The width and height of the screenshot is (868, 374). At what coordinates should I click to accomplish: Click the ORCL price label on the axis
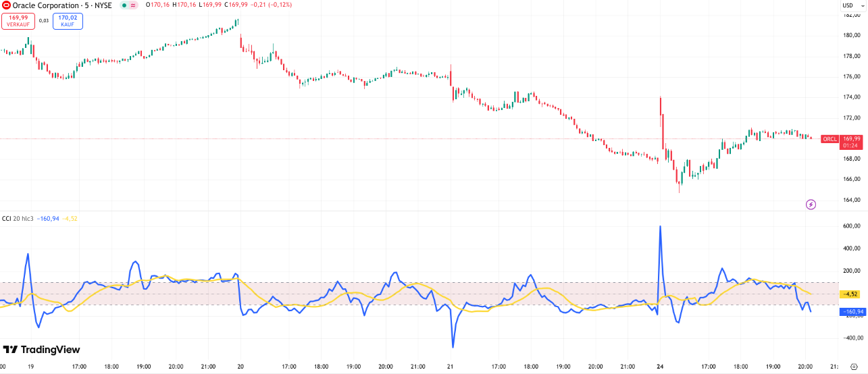pyautogui.click(x=829, y=139)
